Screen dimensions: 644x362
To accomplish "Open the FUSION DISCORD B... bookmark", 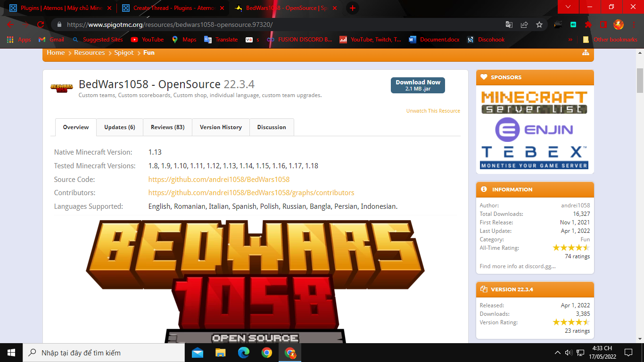I will coord(299,40).
